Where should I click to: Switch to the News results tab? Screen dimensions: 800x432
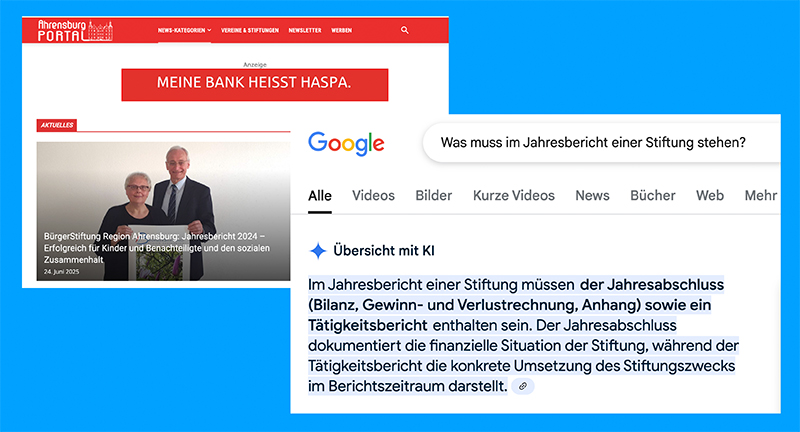pos(592,195)
